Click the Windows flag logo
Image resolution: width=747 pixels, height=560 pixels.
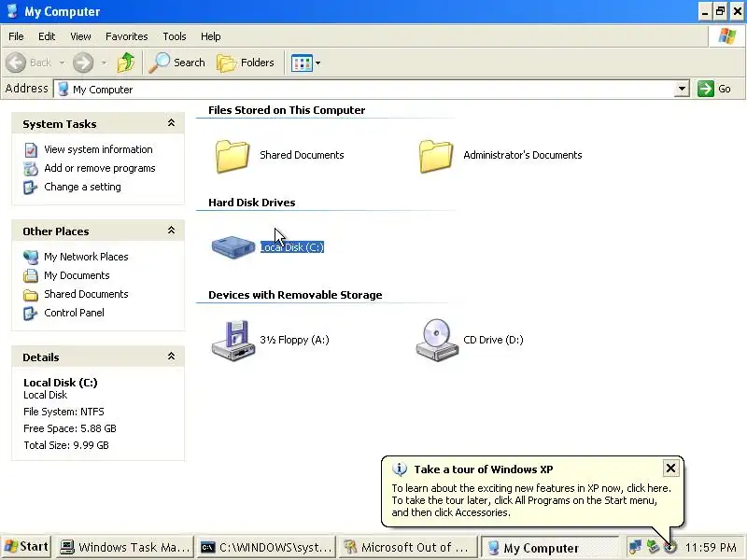click(727, 35)
